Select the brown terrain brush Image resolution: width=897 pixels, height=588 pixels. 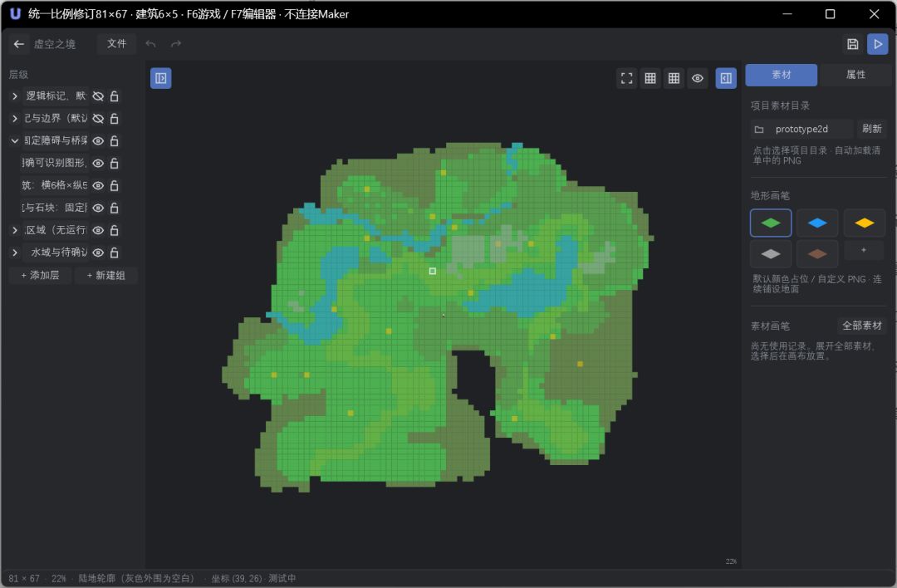click(817, 254)
